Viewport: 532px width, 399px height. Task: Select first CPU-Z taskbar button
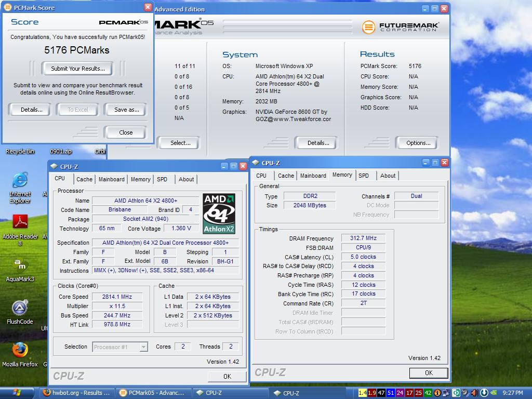pyautogui.click(x=231, y=393)
